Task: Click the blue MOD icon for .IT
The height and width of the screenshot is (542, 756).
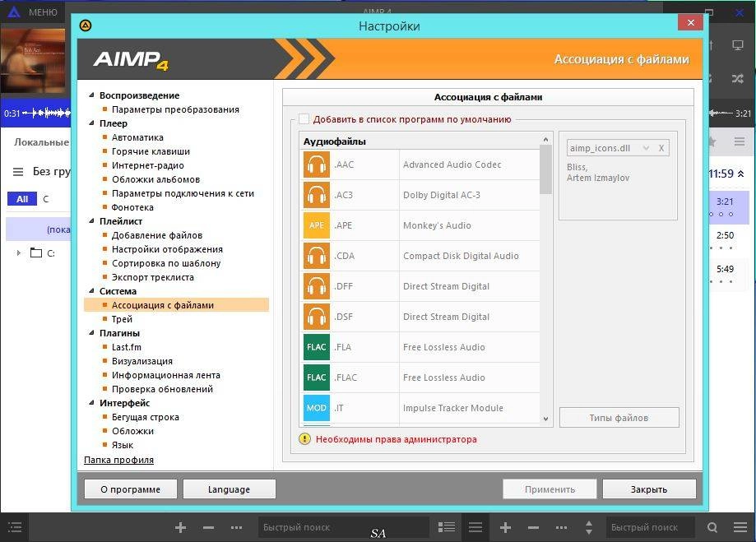Action: pos(316,408)
